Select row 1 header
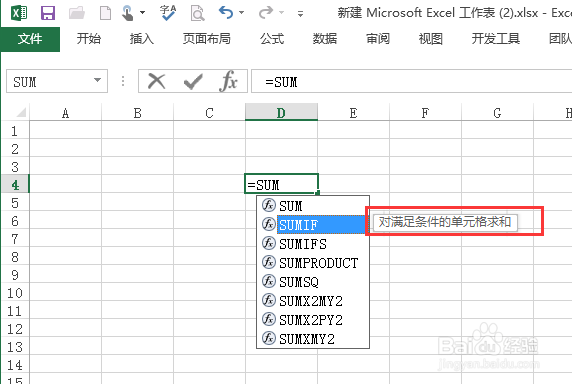The width and height of the screenshot is (572, 384). click(x=15, y=131)
